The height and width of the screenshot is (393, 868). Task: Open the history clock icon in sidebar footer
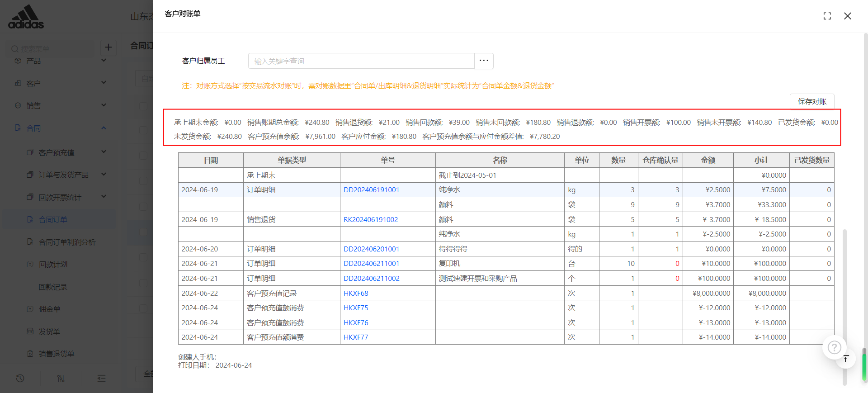pos(20,379)
